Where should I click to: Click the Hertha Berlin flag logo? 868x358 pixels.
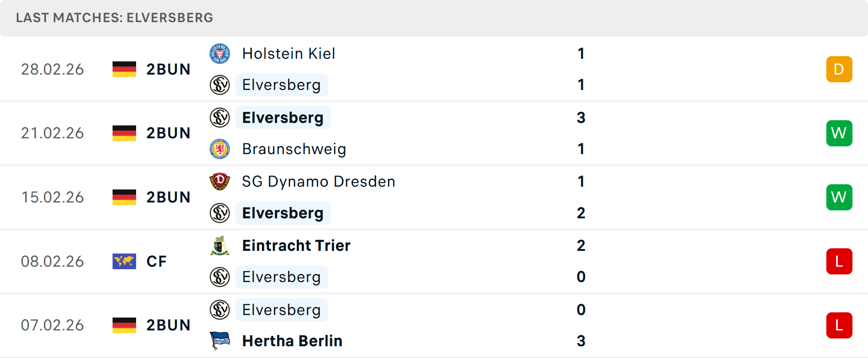pos(220,341)
